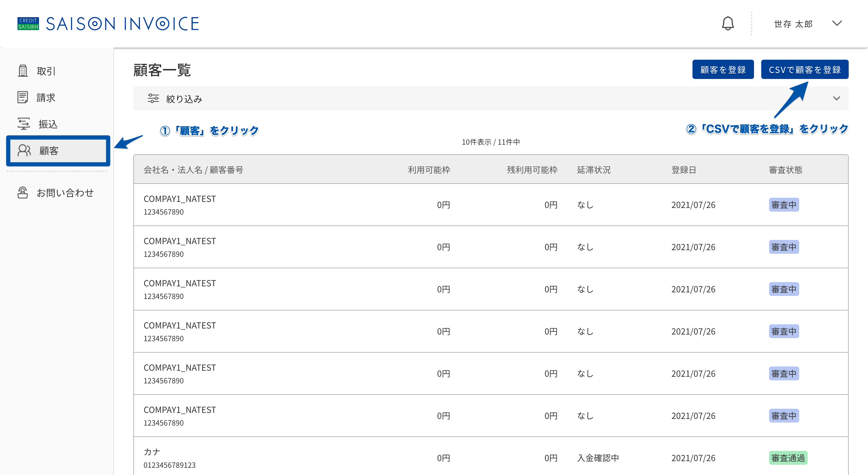Click the Credit Saison logo badge
The image size is (868, 475).
click(28, 24)
